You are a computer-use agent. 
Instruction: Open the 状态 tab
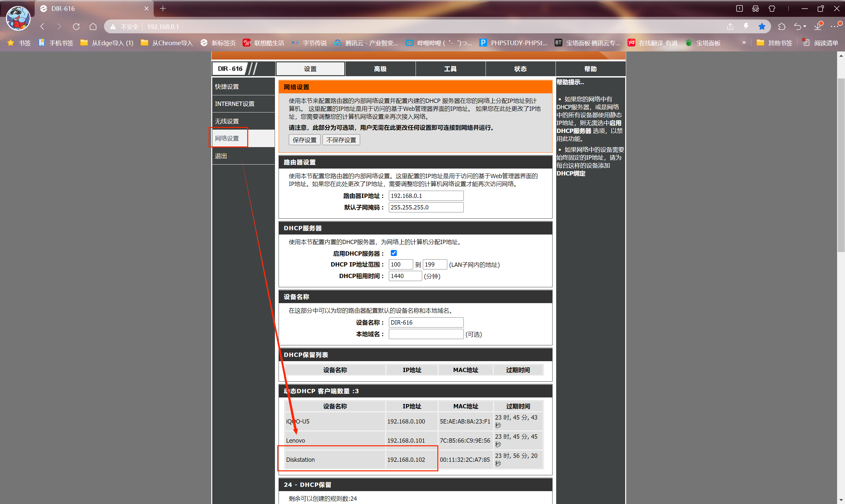(520, 69)
